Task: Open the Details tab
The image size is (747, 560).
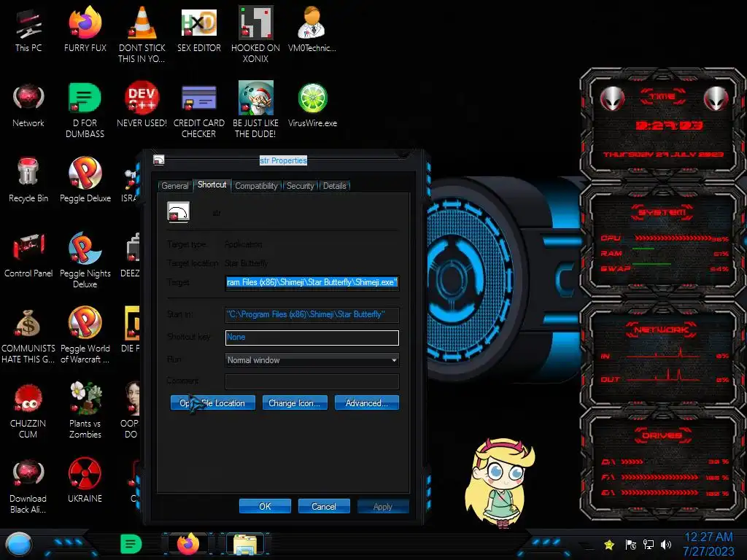Action: click(334, 186)
